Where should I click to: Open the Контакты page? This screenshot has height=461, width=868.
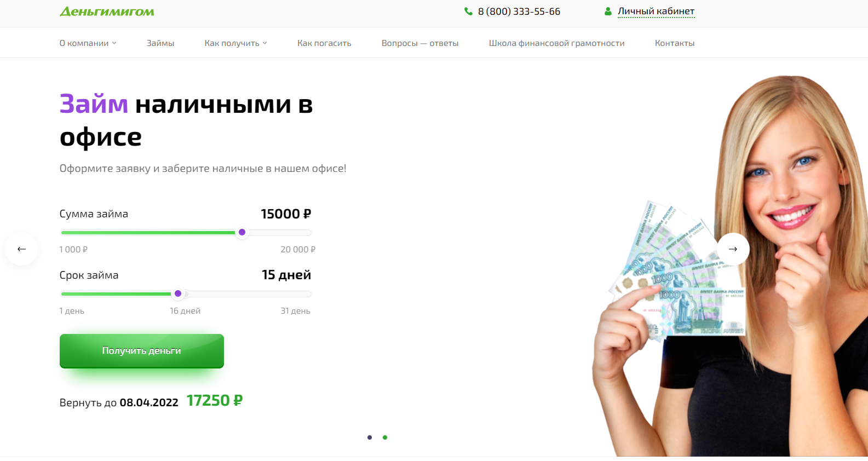click(675, 43)
